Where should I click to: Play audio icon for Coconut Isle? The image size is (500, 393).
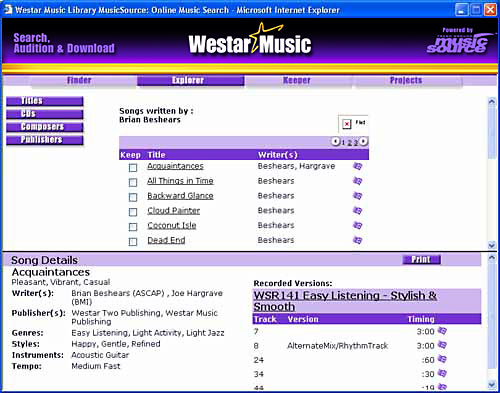click(357, 225)
